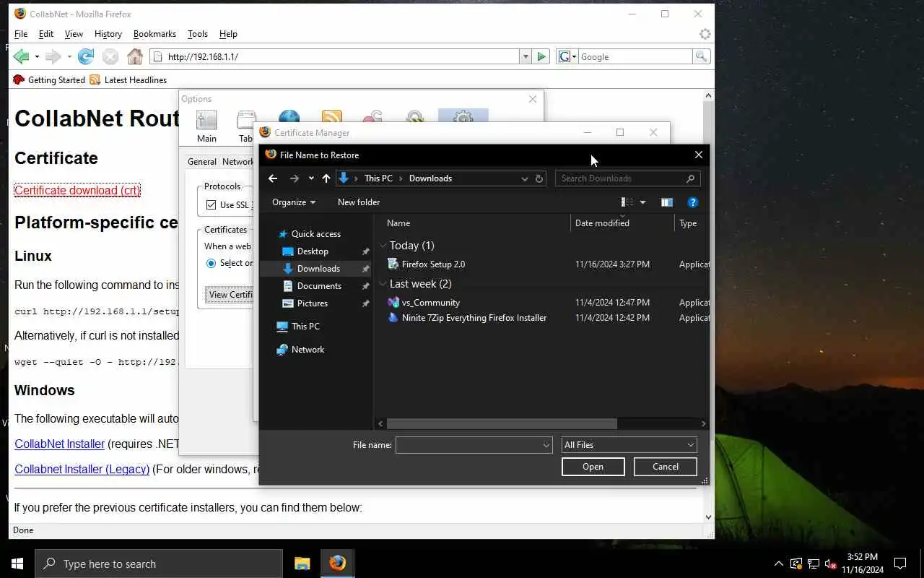
Task: Show hidden tray icons chevron
Action: coord(778,564)
